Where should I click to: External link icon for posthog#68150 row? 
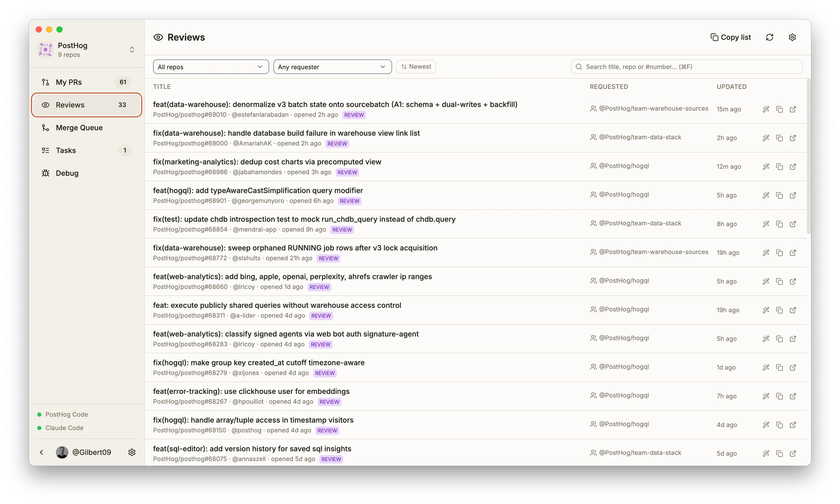click(x=793, y=425)
